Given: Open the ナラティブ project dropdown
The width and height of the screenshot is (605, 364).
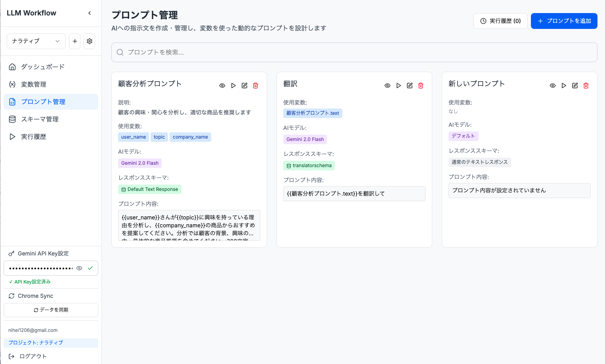Looking at the screenshot, I should (x=36, y=41).
